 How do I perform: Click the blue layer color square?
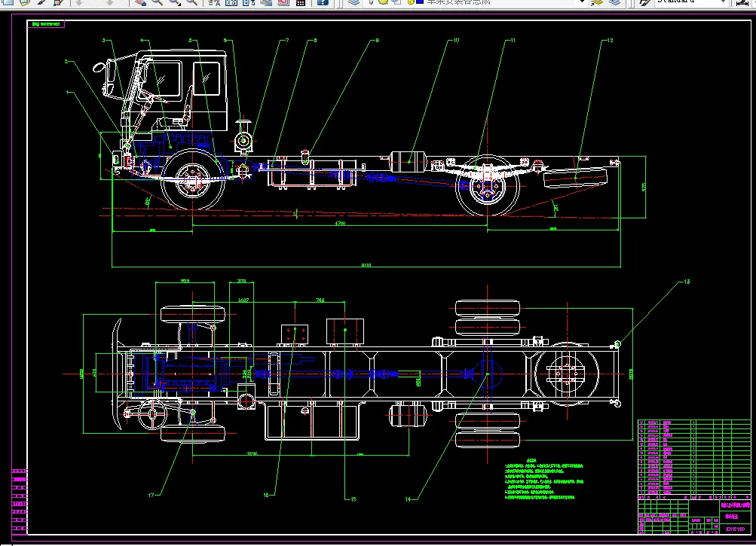coord(420,2)
